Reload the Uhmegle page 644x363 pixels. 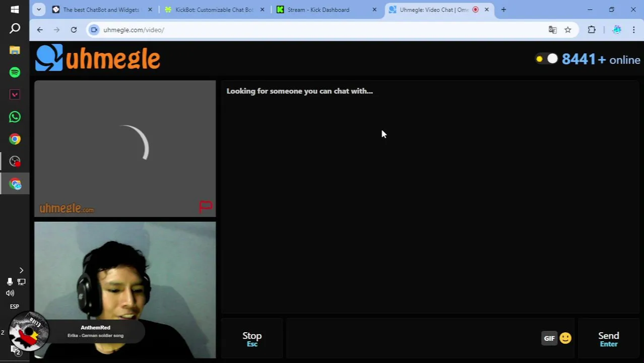[x=74, y=30]
